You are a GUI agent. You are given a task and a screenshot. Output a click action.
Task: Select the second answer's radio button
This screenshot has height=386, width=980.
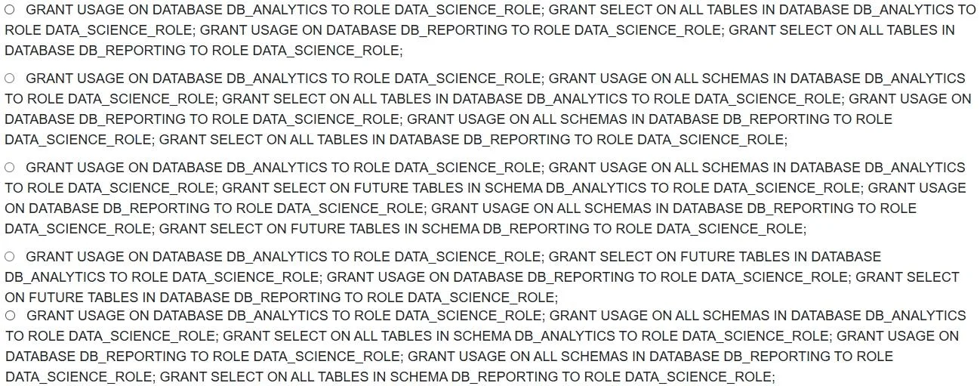click(10, 78)
